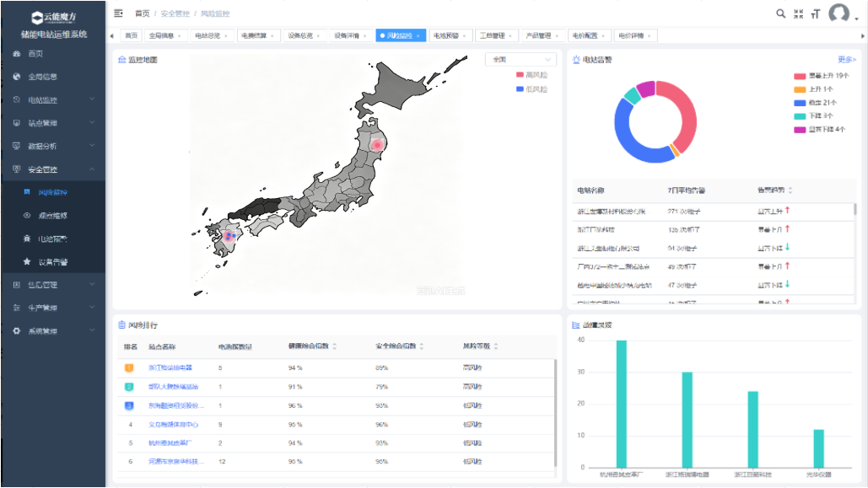Open the 更多 link in 电站告警 panel
This screenshot has height=488, width=868.
pos(847,60)
